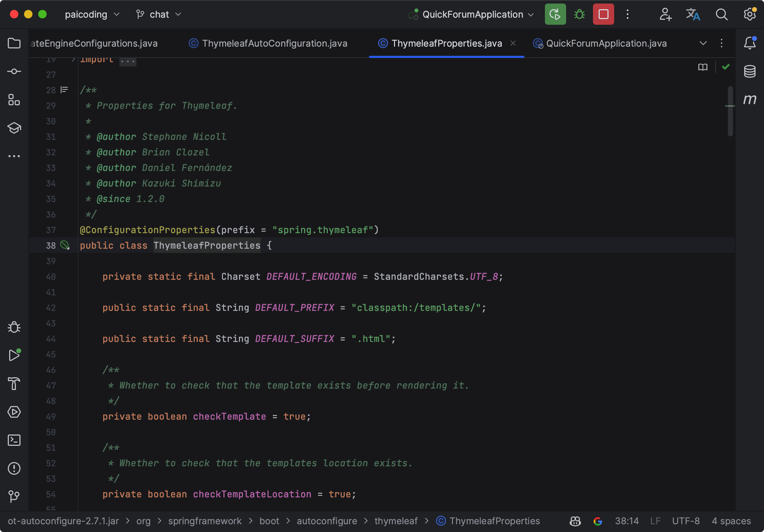The image size is (764, 532).
Task: Open the Commit tool window
Action: (14, 71)
